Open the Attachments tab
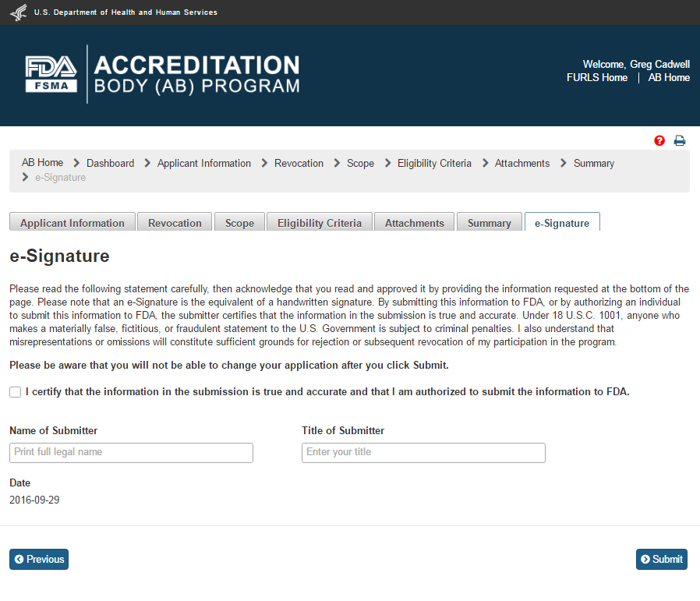 click(x=415, y=223)
